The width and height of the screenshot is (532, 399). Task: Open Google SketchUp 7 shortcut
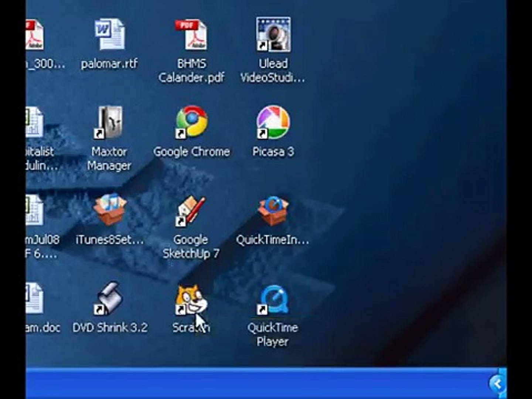(x=191, y=211)
